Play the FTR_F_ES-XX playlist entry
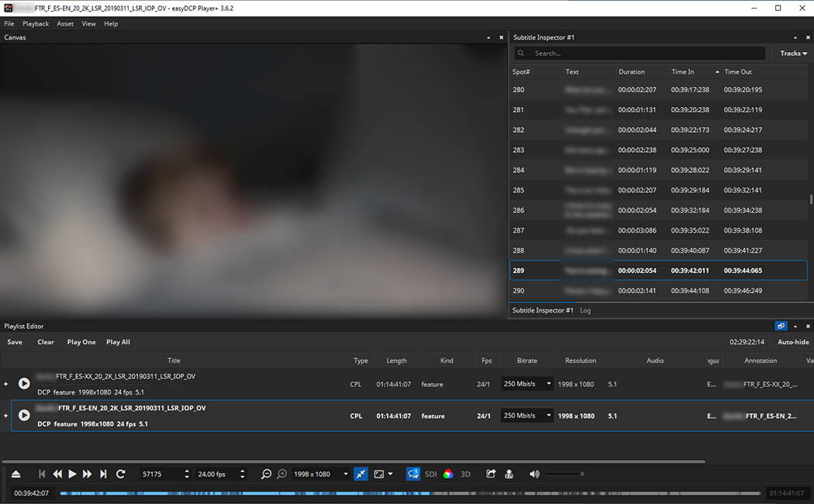This screenshot has height=504, width=814. pyautogui.click(x=24, y=384)
